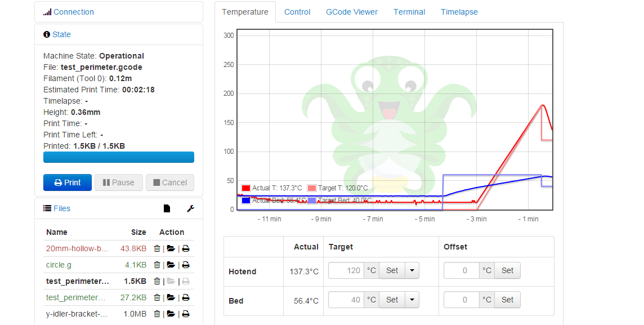Viewport: 644px width, 325px height.
Task: Print the 20mm-hollow-b file via printer icon
Action: [186, 248]
